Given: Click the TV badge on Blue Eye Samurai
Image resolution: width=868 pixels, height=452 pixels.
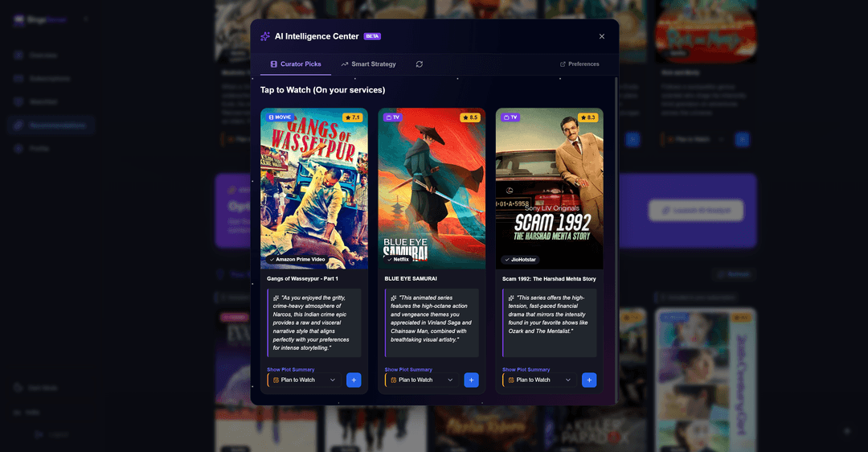Looking at the screenshot, I should 392,117.
